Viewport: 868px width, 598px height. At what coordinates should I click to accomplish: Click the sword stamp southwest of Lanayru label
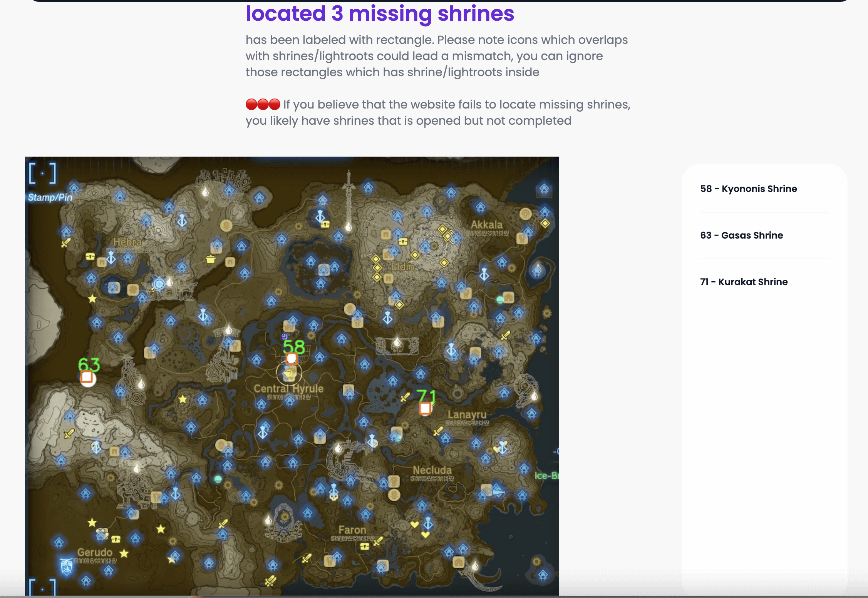pos(438,431)
